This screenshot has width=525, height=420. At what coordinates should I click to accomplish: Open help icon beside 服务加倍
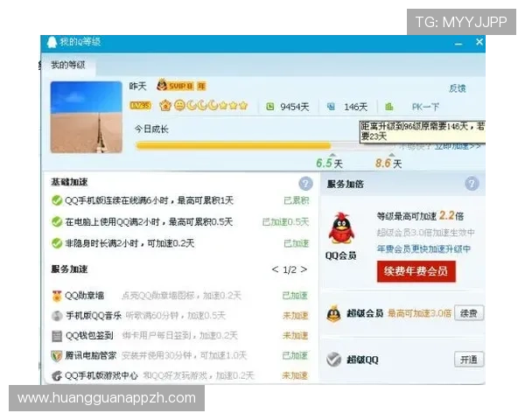472,184
